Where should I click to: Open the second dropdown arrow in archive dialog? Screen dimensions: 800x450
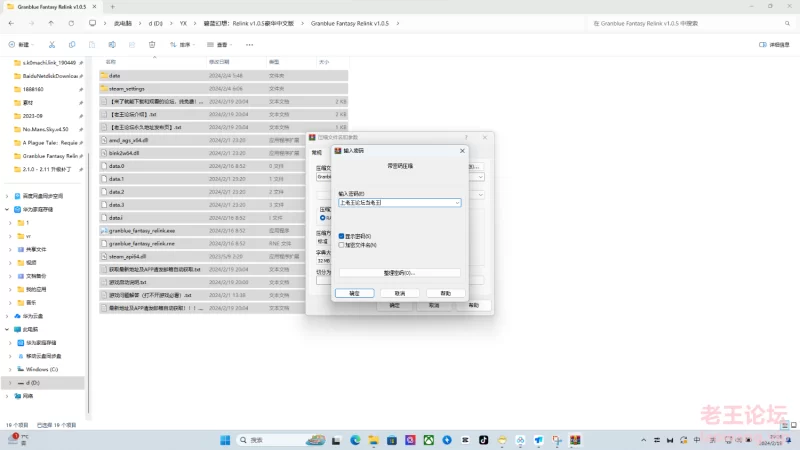(480, 195)
